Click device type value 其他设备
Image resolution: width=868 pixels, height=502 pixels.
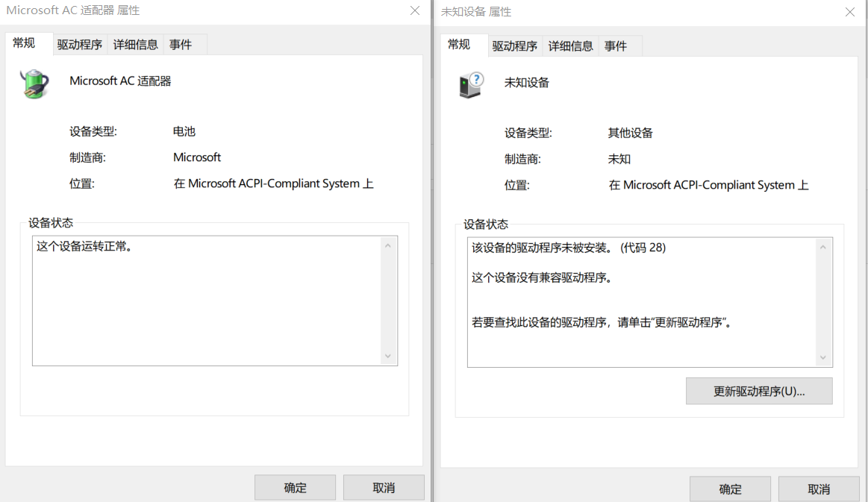[631, 133]
